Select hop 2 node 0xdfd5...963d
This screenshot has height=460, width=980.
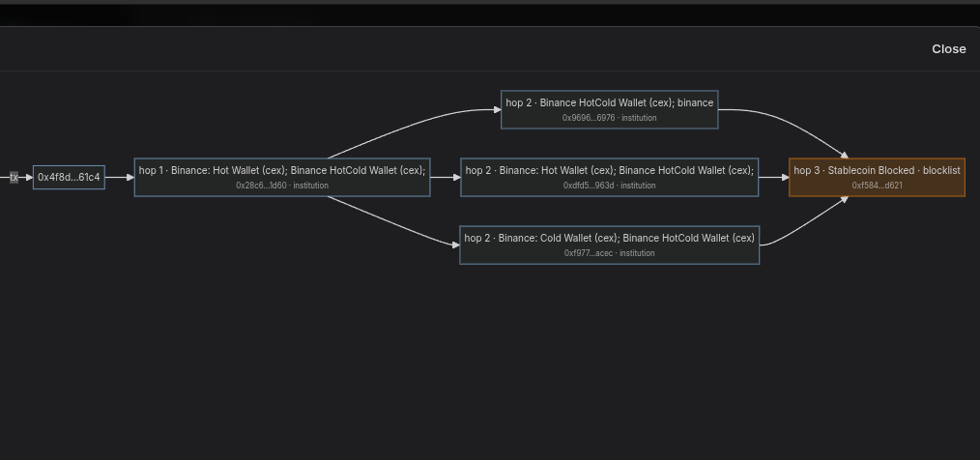click(x=610, y=178)
